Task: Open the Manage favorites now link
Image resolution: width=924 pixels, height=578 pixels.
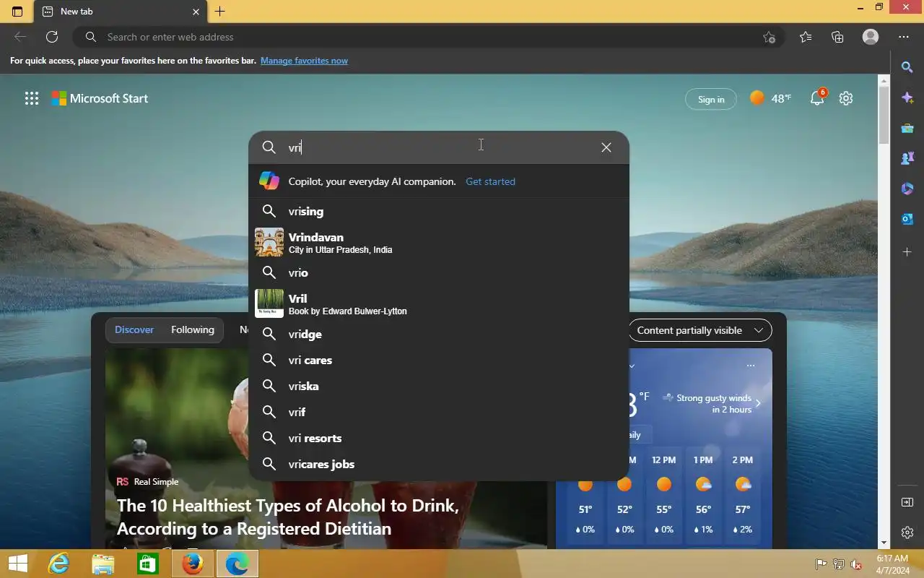Action: tap(304, 61)
